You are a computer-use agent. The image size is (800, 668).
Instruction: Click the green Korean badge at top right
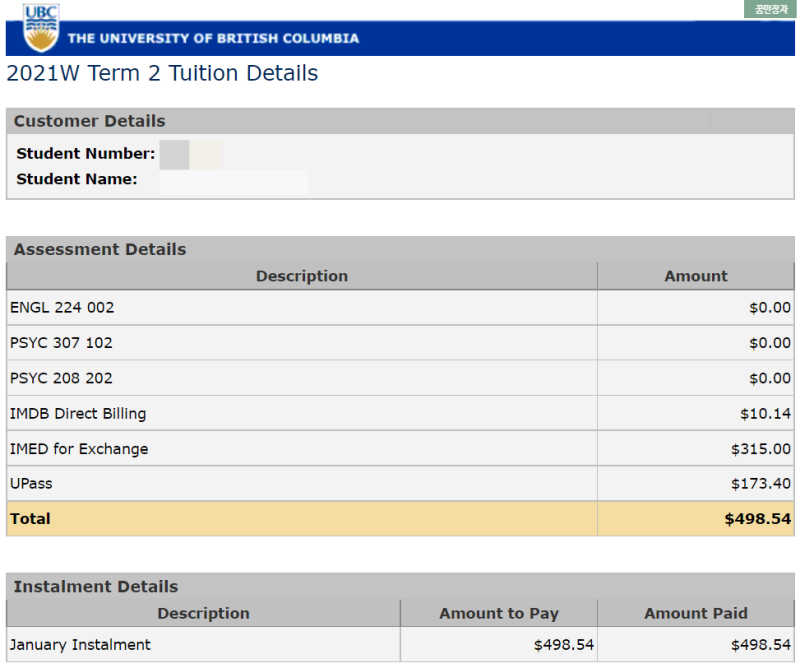(x=770, y=9)
